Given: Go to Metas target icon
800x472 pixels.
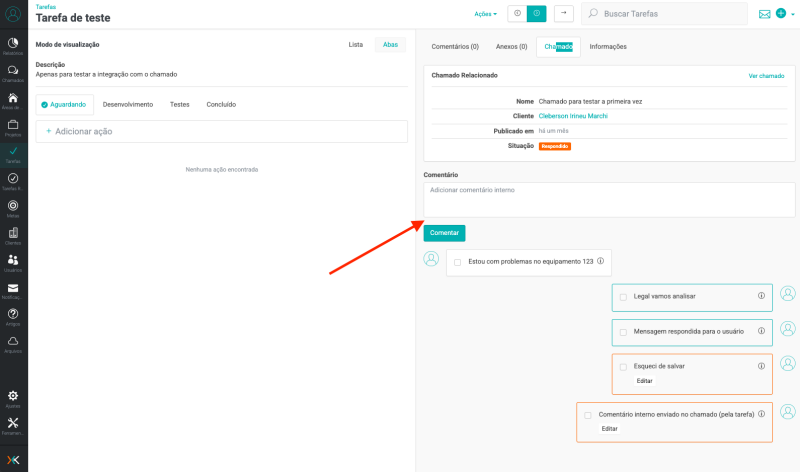Looking at the screenshot, I should [x=13, y=208].
